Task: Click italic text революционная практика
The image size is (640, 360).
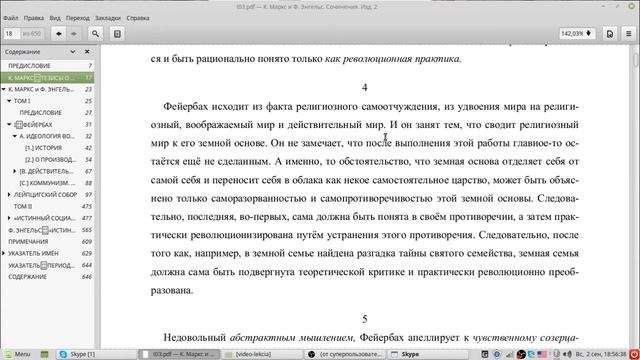Action: [x=402, y=59]
